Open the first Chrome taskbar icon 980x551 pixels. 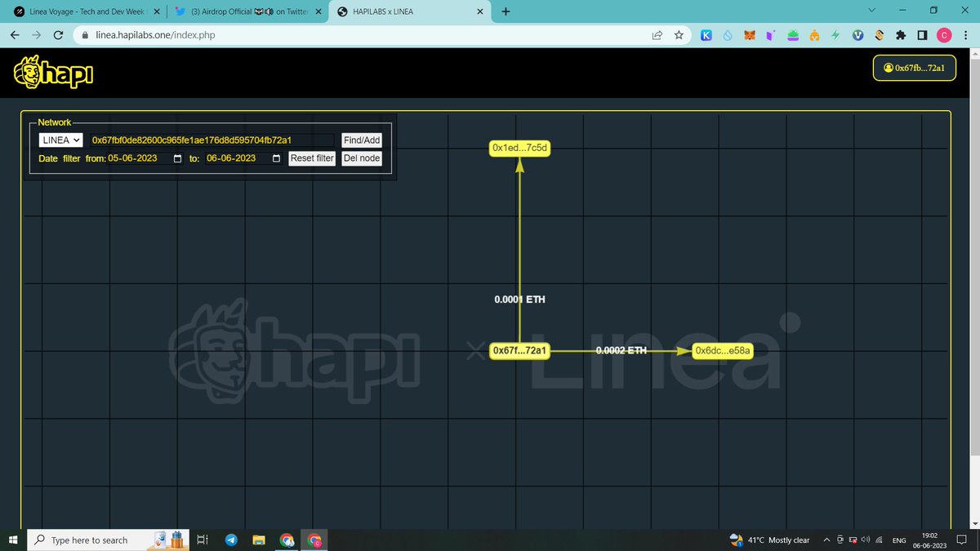tap(287, 540)
